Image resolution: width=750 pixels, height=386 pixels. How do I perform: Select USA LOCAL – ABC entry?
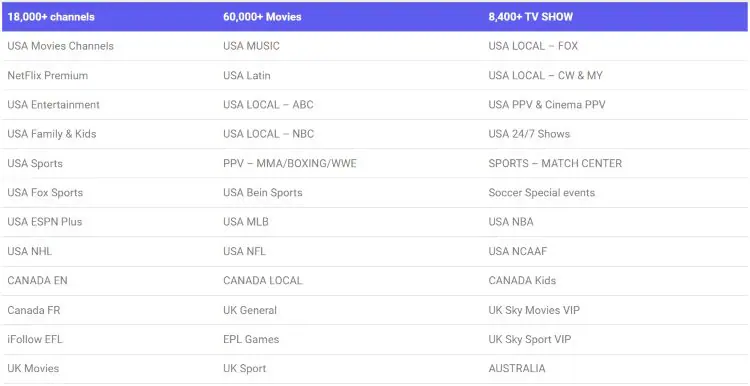tap(268, 105)
